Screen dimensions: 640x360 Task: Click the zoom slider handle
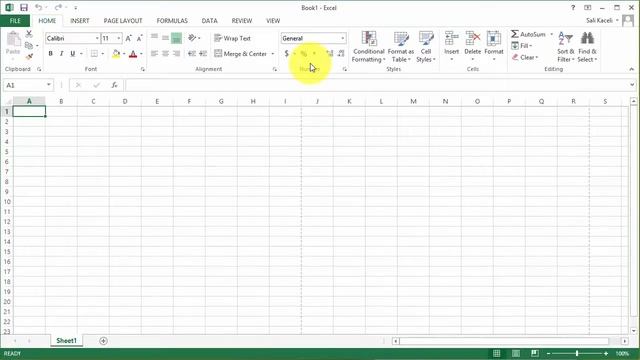pyautogui.click(x=577, y=353)
